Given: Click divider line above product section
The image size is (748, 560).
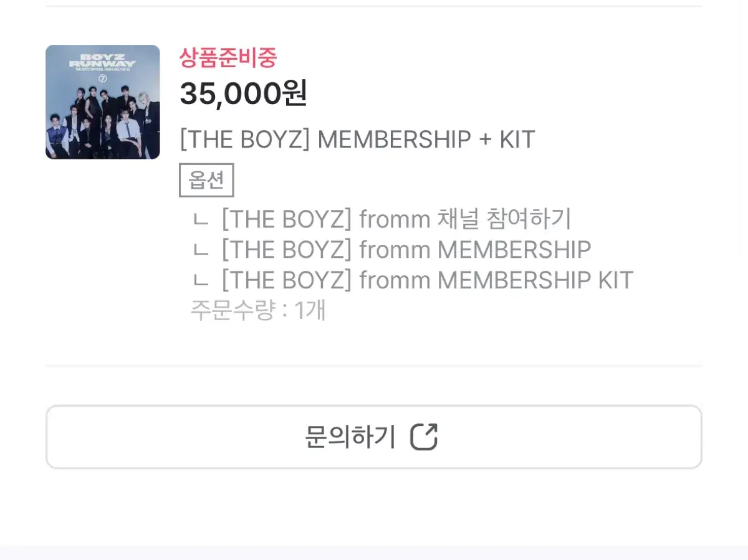Looking at the screenshot, I should (374, 6).
